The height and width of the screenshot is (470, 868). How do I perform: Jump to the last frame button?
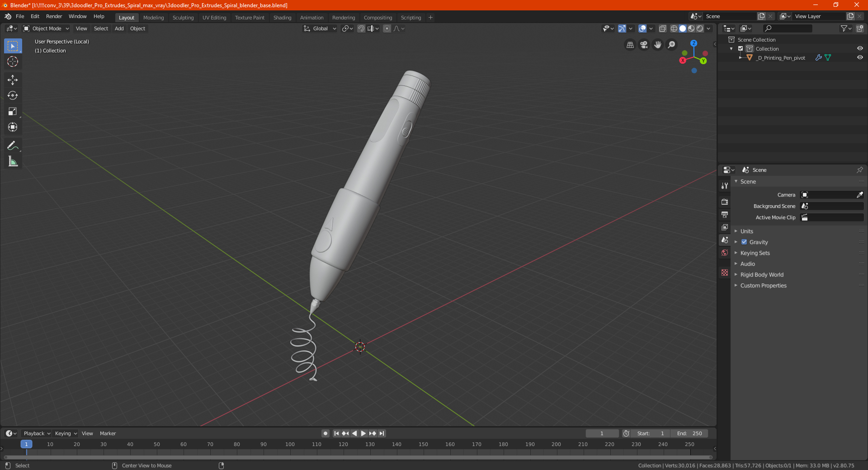382,433
